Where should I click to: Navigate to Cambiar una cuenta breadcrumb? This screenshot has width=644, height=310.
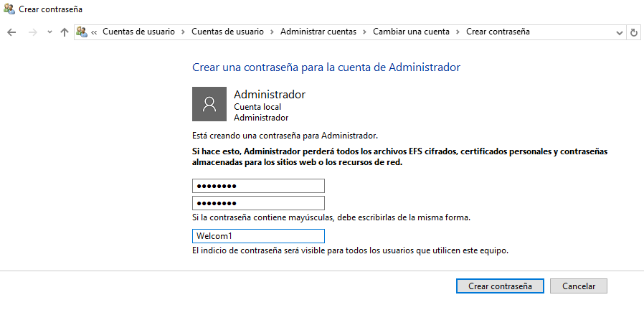(x=411, y=32)
